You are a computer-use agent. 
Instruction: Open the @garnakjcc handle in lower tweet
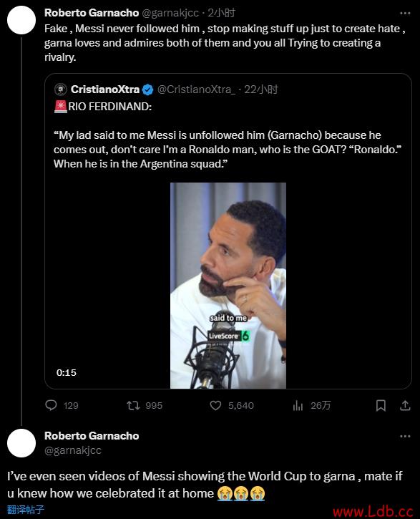[73, 450]
